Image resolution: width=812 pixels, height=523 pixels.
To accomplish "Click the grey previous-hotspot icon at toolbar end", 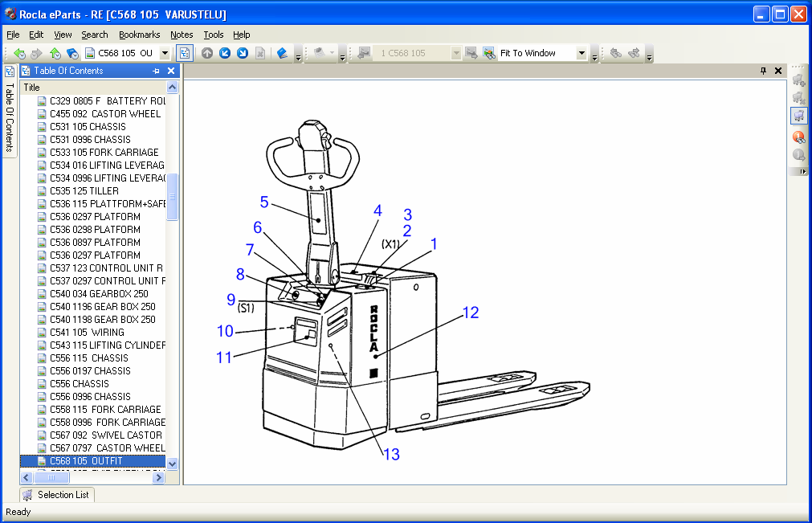I will pos(616,53).
